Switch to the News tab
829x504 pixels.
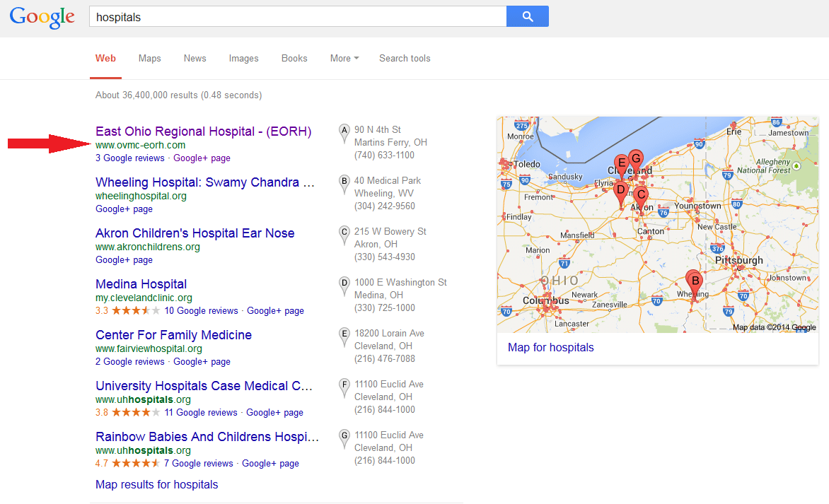[x=195, y=58]
